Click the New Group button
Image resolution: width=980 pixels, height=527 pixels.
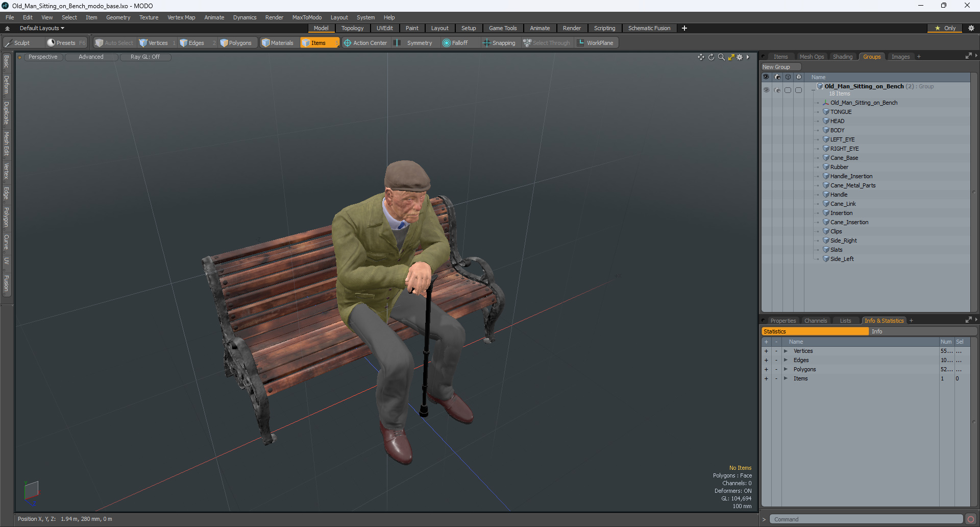(x=781, y=67)
